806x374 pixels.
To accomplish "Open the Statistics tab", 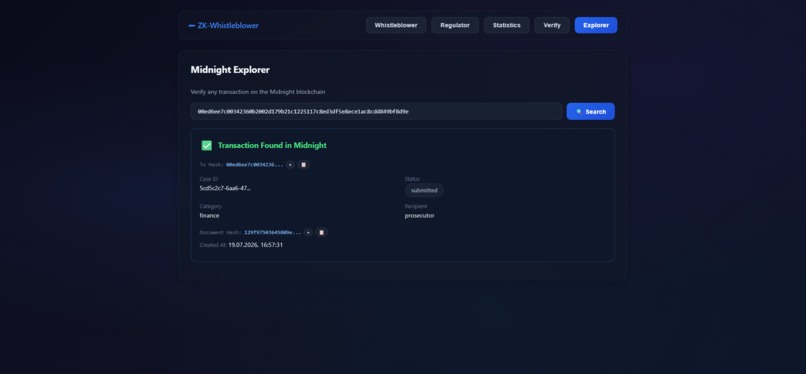I will [506, 25].
